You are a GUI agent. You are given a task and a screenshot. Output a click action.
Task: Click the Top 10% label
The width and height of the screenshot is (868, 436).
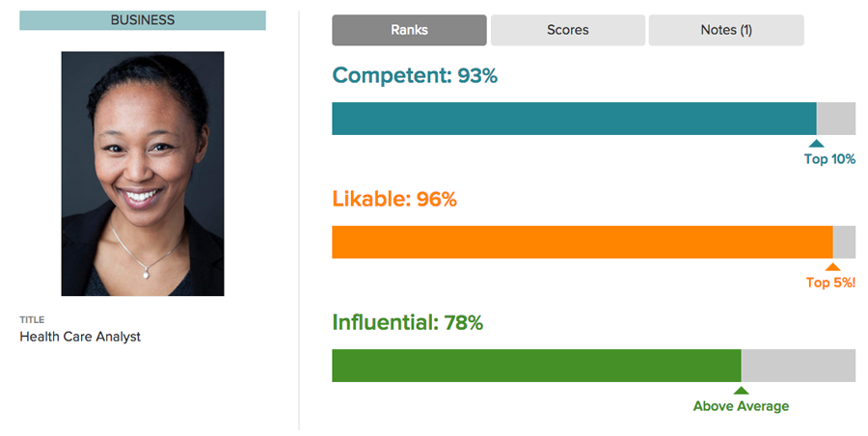pos(829,159)
